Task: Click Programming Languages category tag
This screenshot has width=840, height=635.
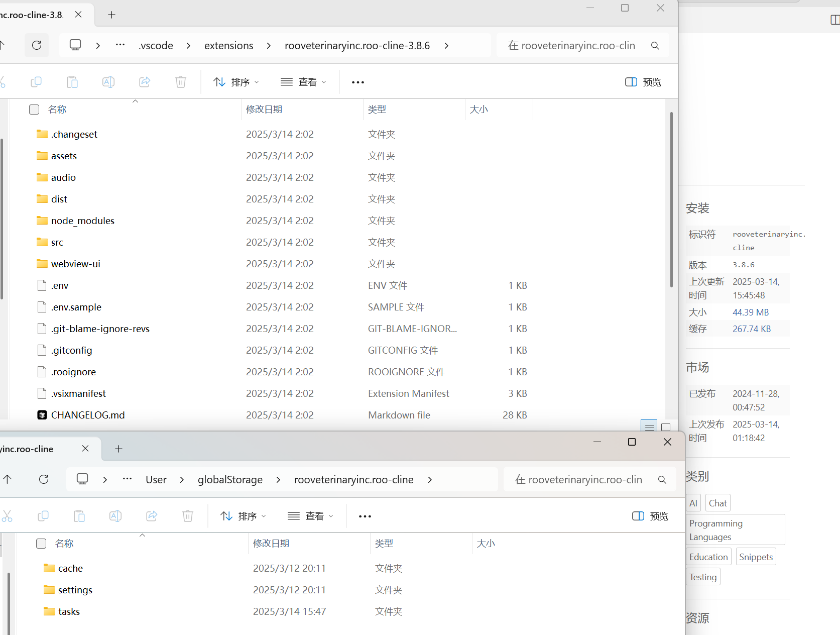Action: (x=736, y=530)
